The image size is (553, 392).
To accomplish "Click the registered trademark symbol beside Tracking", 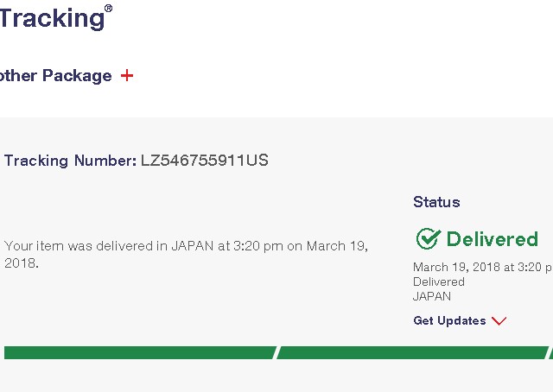I will point(108,9).
